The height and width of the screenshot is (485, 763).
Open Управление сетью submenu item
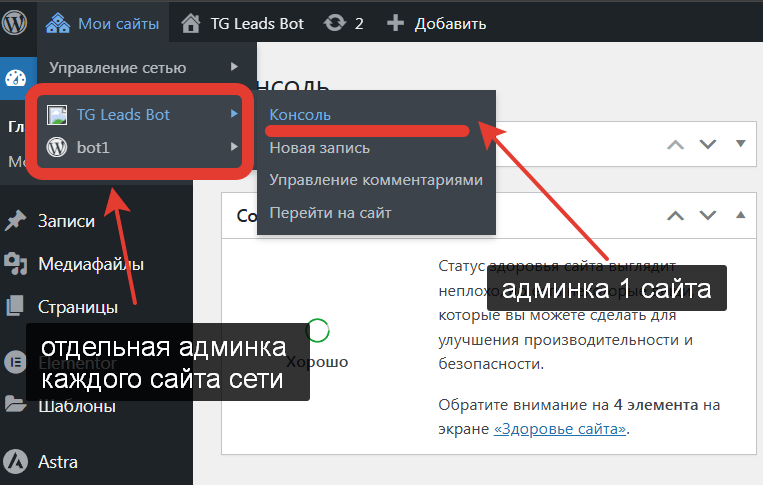pos(117,68)
